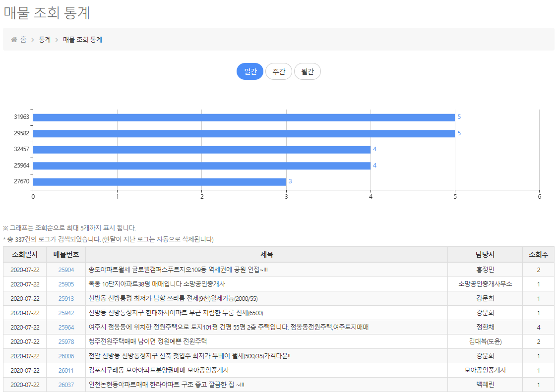Click the chart bar for listing 27670

(159, 182)
